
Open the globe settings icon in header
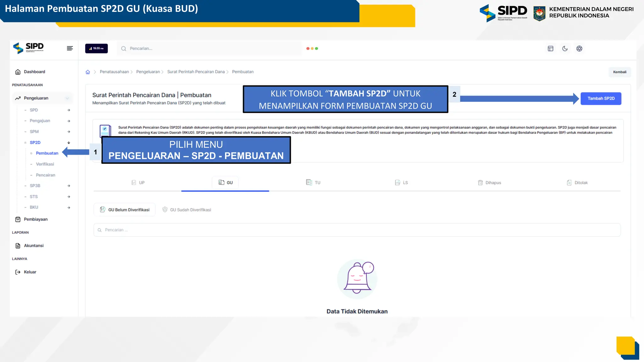pyautogui.click(x=579, y=48)
